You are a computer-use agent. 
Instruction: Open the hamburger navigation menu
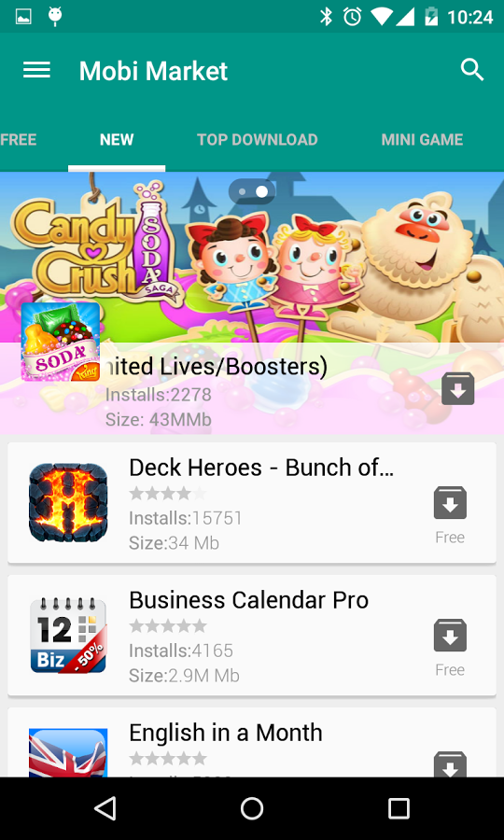pos(36,70)
